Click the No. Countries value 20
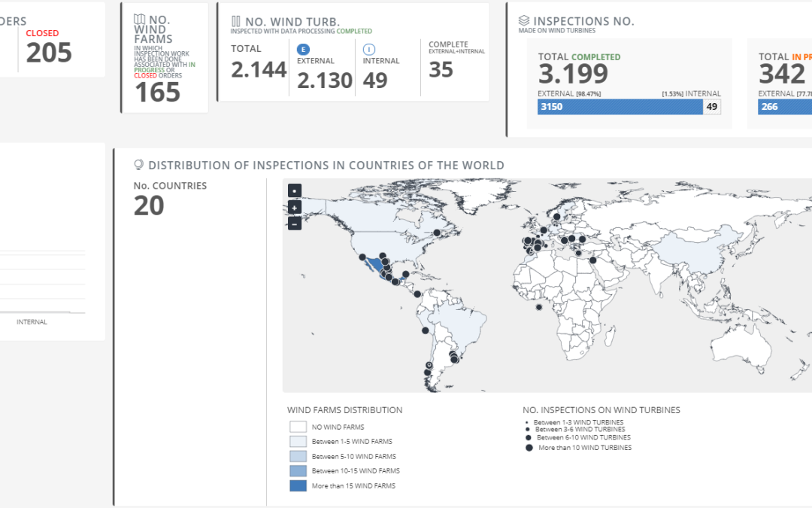Screen dimensions: 812x508 [x=149, y=205]
